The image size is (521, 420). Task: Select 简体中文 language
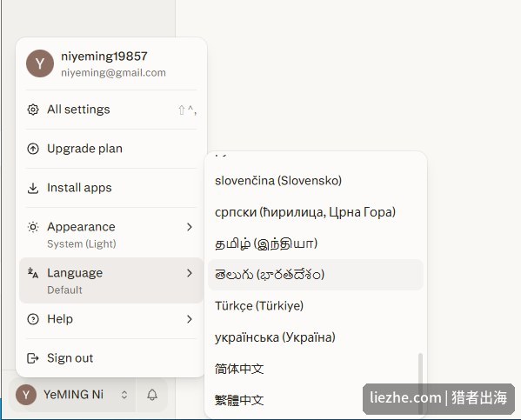(x=316, y=369)
